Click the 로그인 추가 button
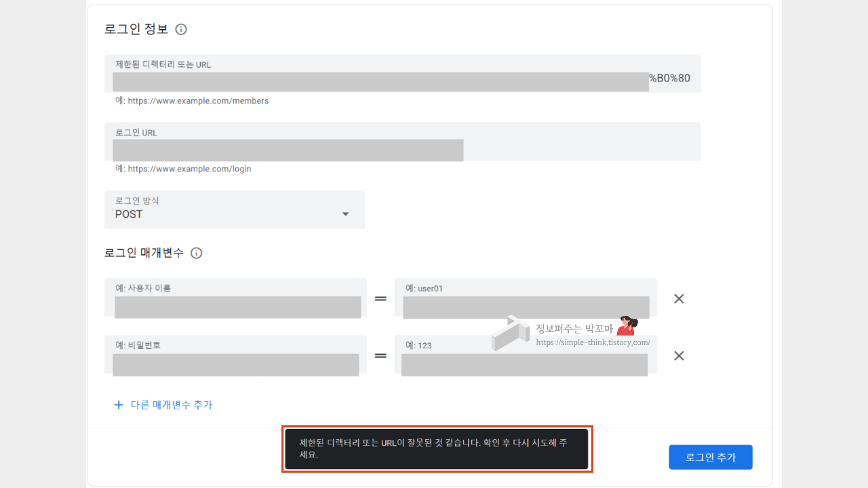Viewport: 868px width, 488px height. tap(711, 457)
